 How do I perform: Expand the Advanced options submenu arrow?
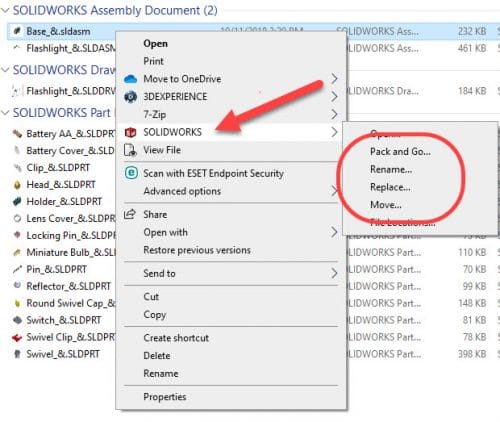pyautogui.click(x=334, y=191)
